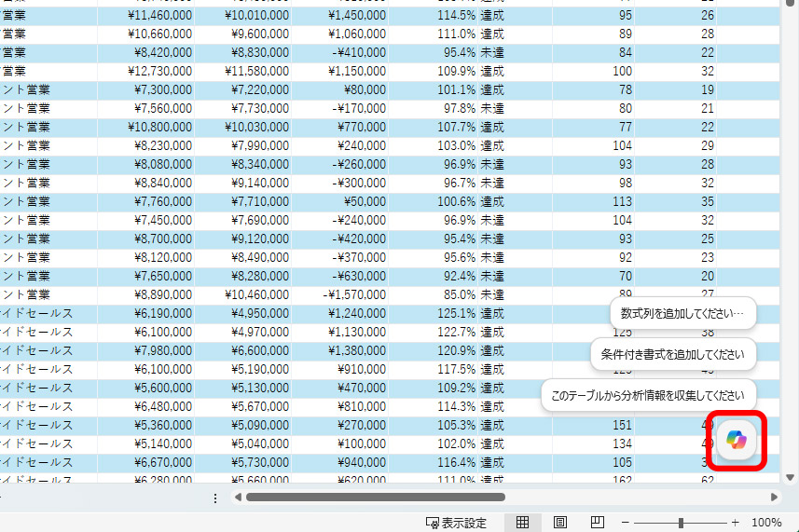Switch to Page Break Preview view
Screen dimensions: 799x532
(x=598, y=523)
